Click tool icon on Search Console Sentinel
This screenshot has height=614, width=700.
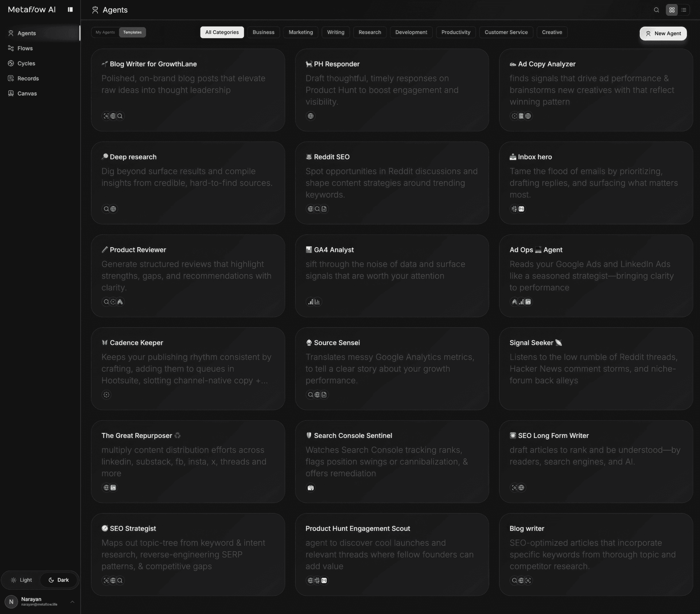[x=311, y=487]
